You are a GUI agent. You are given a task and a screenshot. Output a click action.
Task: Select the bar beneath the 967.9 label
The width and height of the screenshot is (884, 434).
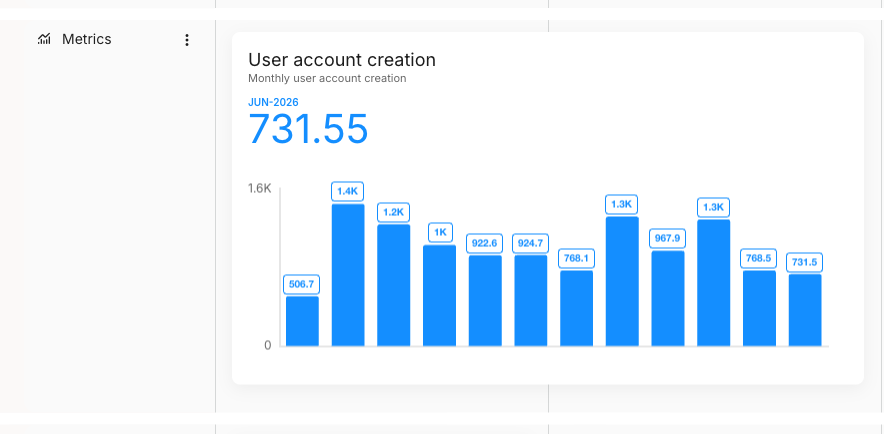click(668, 298)
